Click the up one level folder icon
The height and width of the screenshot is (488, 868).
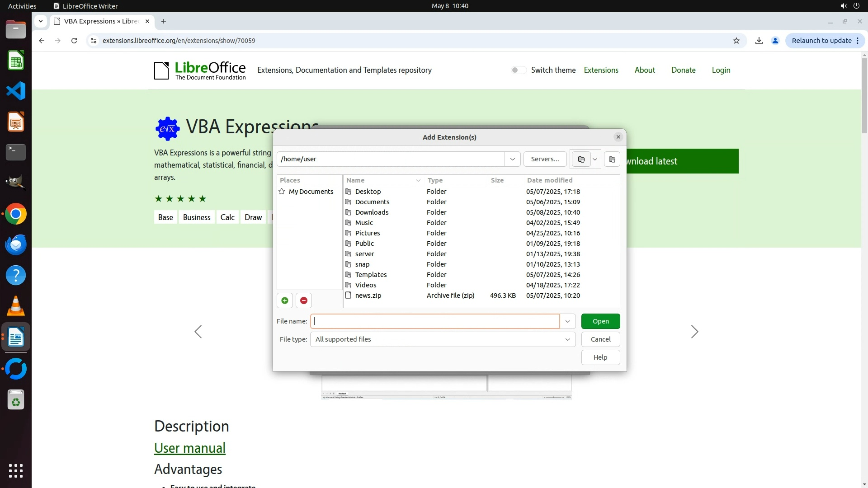[581, 159]
